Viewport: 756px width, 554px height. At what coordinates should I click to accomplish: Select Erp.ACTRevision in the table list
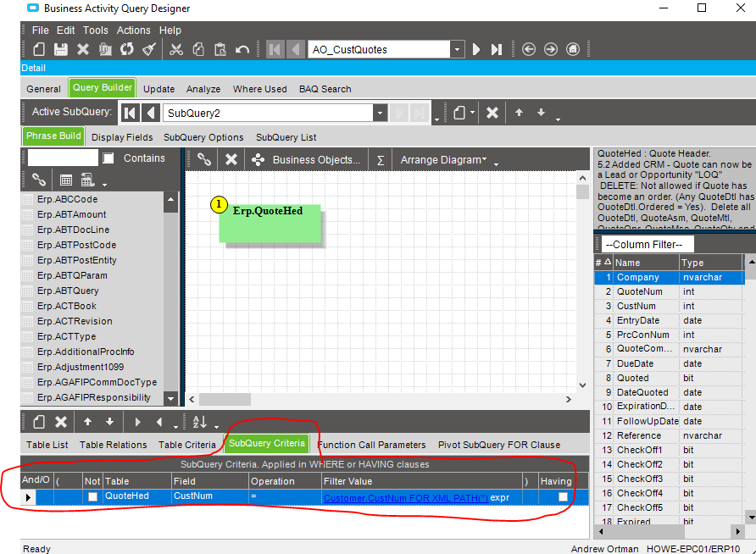(x=75, y=321)
